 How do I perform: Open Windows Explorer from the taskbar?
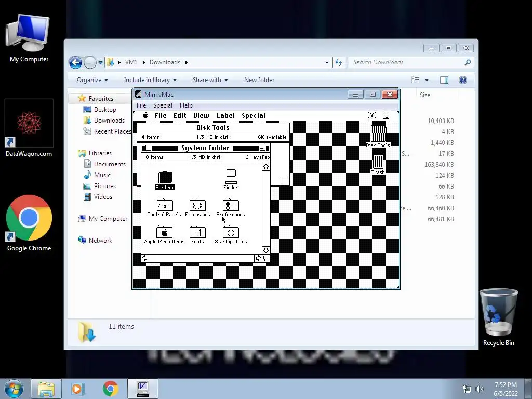coord(46,389)
